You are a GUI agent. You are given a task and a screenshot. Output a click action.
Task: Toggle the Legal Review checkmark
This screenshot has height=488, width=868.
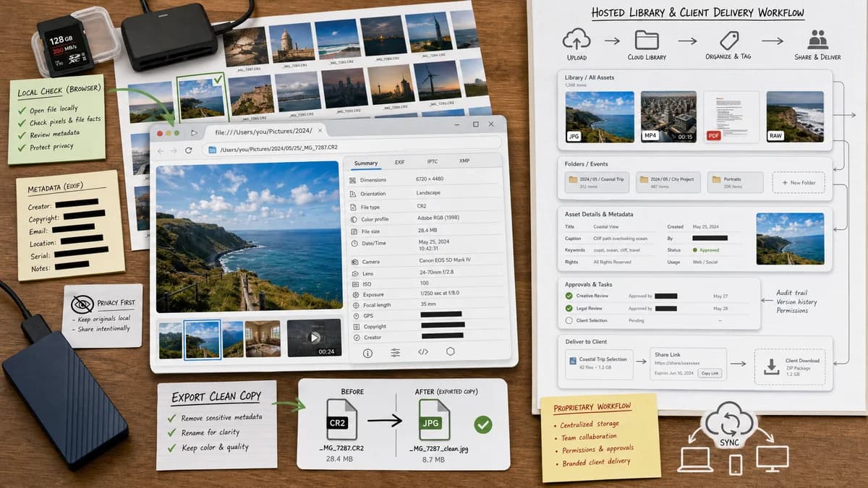point(569,308)
